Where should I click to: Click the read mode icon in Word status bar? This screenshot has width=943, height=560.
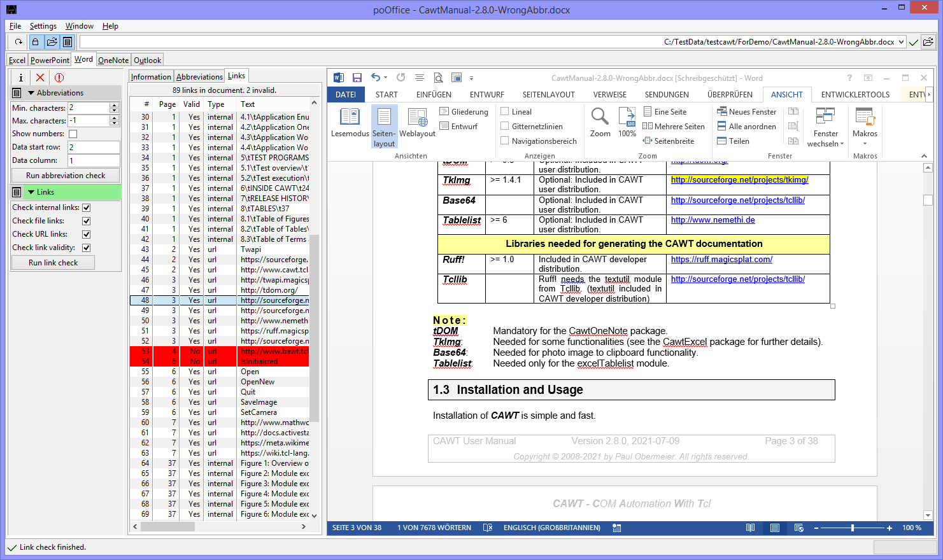pos(751,528)
